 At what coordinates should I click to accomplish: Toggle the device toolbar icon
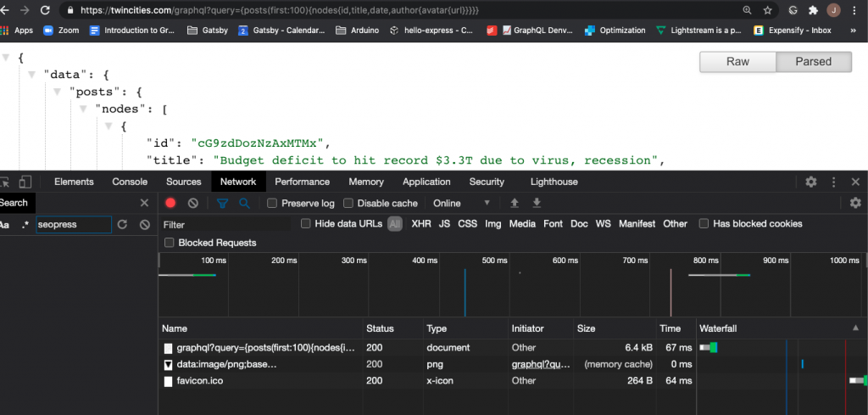click(x=26, y=182)
